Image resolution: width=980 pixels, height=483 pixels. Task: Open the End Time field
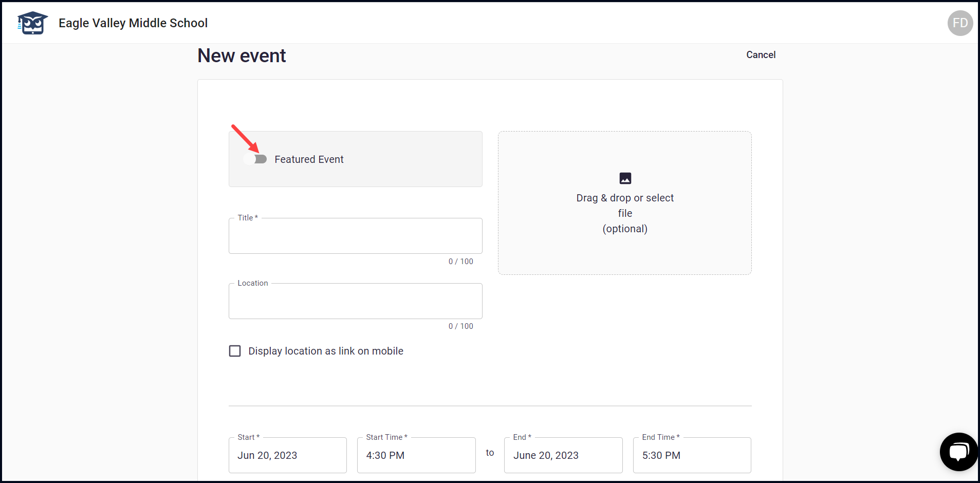[692, 455]
